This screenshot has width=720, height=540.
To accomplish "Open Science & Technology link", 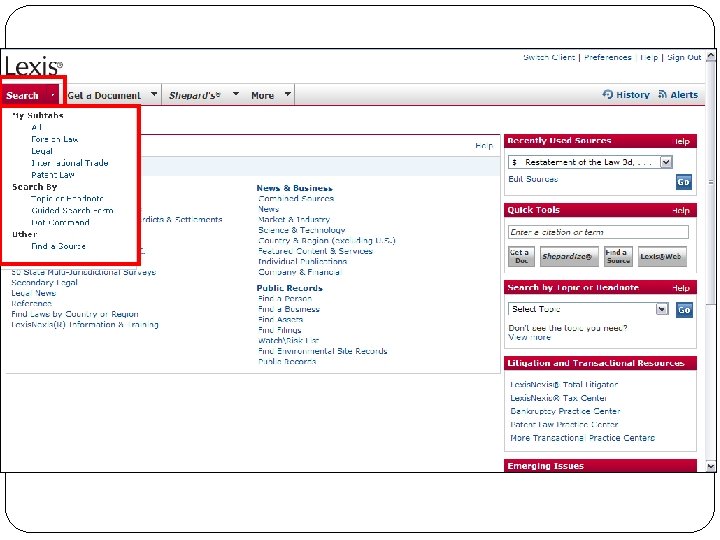I will [301, 230].
